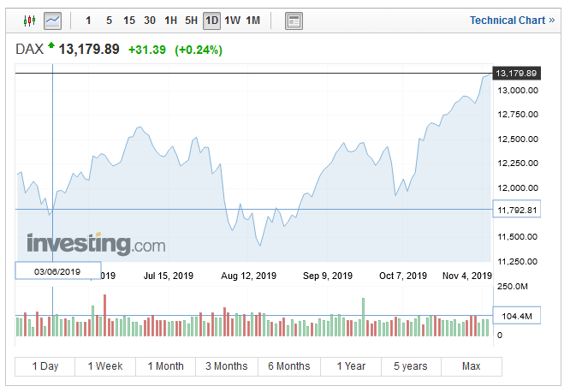
Task: Click the DAX index name
Action: tap(29, 49)
